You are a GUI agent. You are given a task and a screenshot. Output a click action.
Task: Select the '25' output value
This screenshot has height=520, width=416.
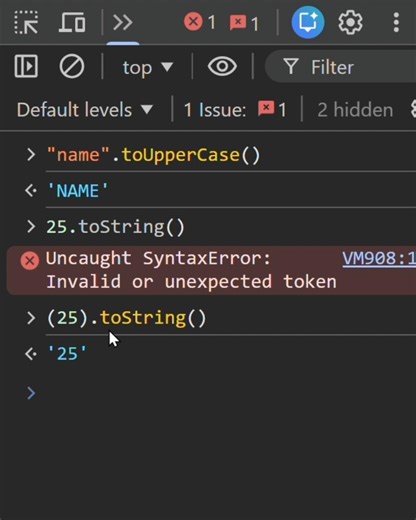tap(67, 353)
